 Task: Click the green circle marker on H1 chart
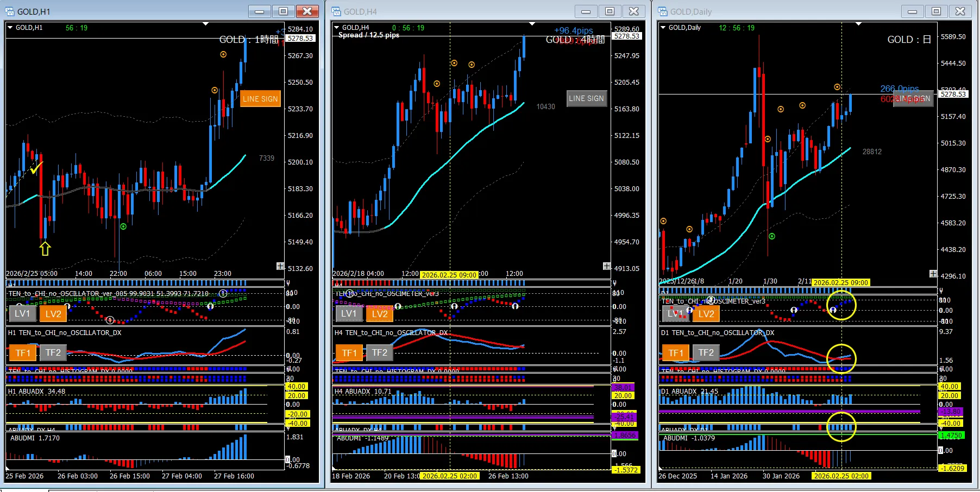click(123, 226)
